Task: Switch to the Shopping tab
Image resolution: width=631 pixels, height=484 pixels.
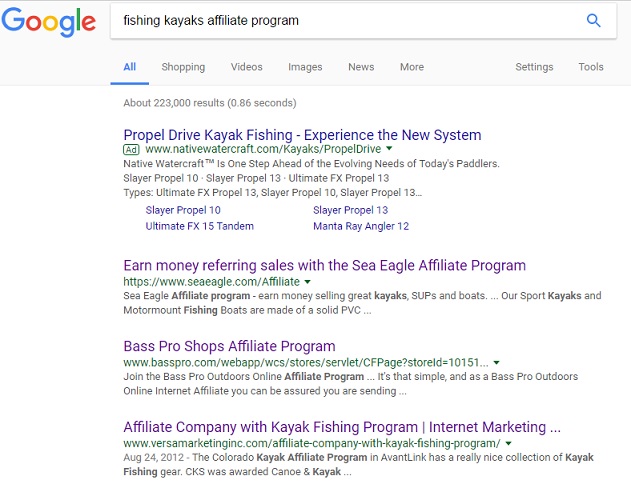Action: pos(183,67)
